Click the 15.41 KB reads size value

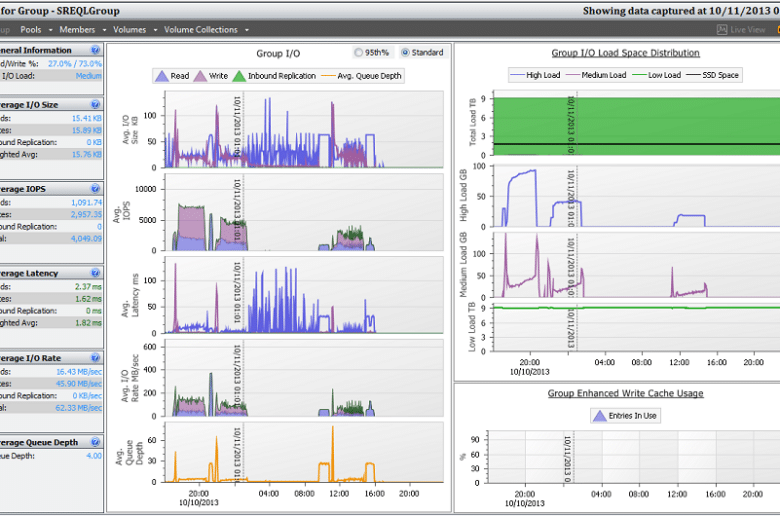pyautogui.click(x=87, y=118)
